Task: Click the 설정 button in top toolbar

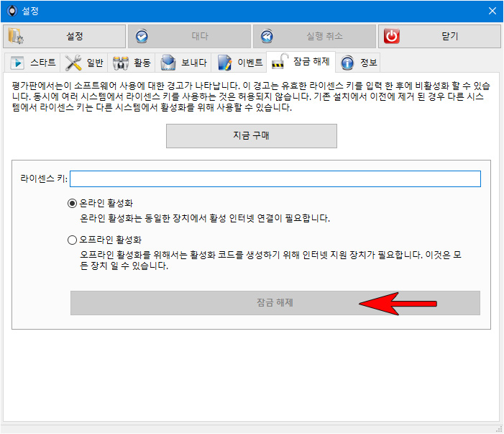Action: pos(64,37)
